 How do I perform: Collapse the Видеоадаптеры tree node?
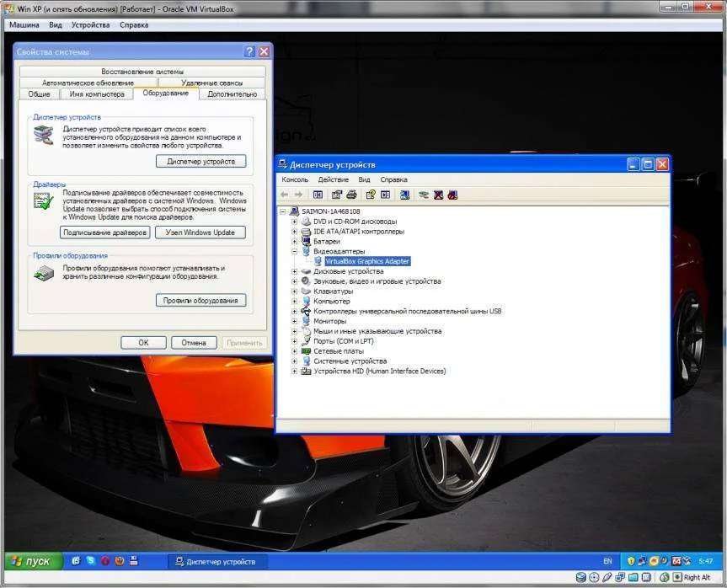(294, 251)
